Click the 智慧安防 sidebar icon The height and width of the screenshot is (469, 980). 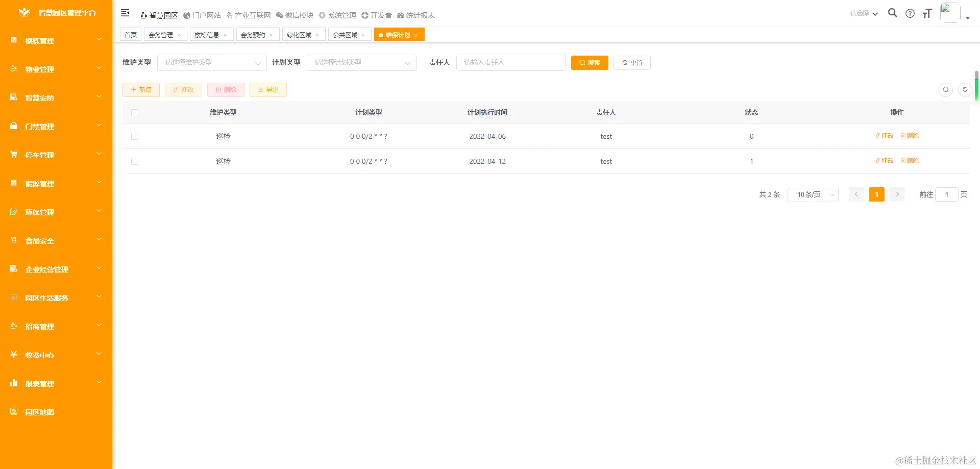14,97
